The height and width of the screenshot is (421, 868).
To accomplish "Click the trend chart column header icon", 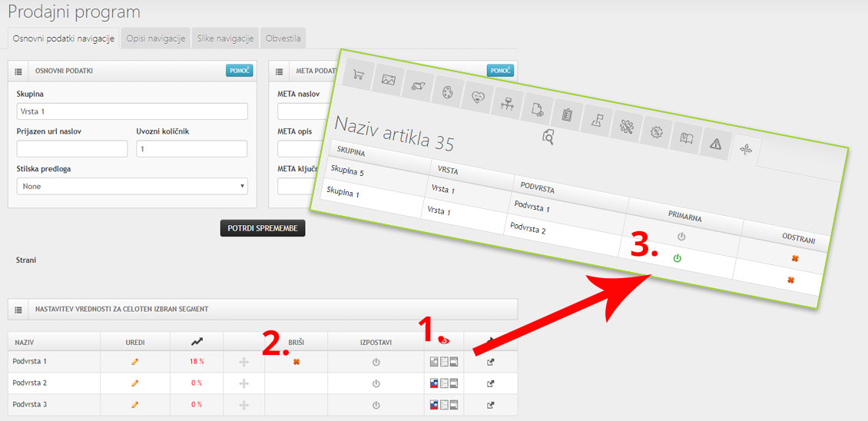I will 197,343.
